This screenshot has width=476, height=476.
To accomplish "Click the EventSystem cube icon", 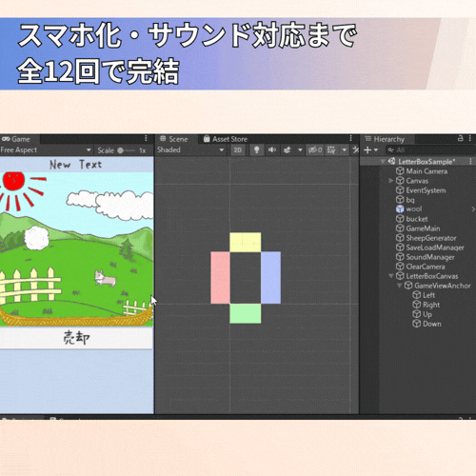I will point(400,190).
